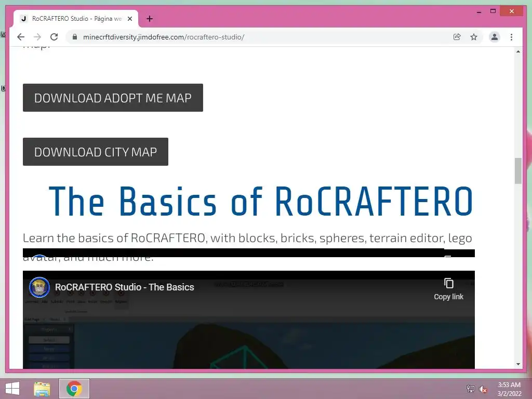The height and width of the screenshot is (399, 532).
Task: Copy the video link
Action: point(448,289)
